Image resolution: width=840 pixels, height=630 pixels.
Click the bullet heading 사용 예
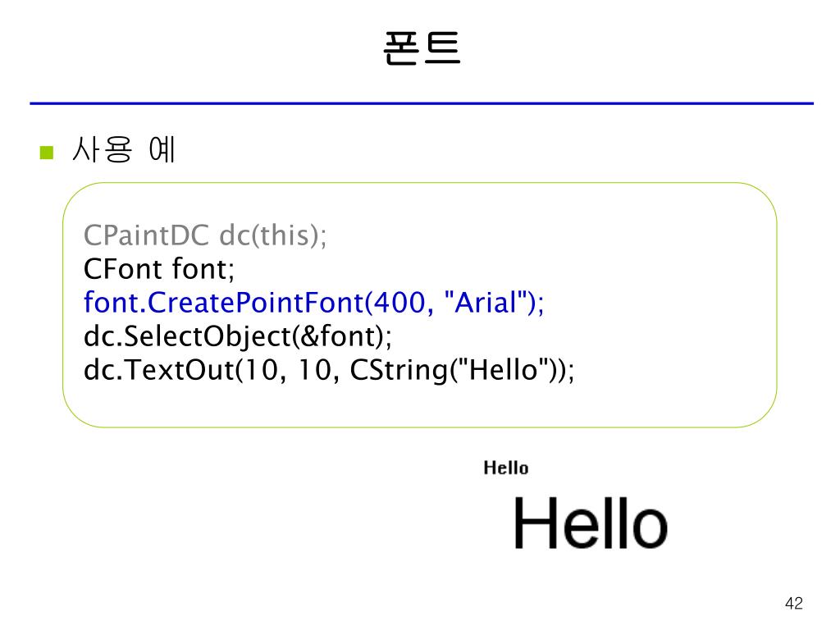pos(125,149)
